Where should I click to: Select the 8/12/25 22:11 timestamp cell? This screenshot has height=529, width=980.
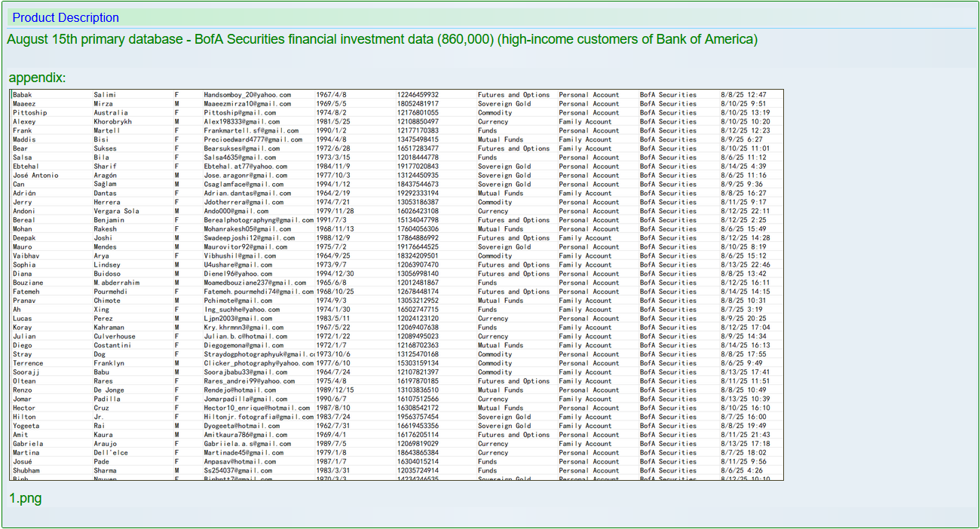click(745, 211)
